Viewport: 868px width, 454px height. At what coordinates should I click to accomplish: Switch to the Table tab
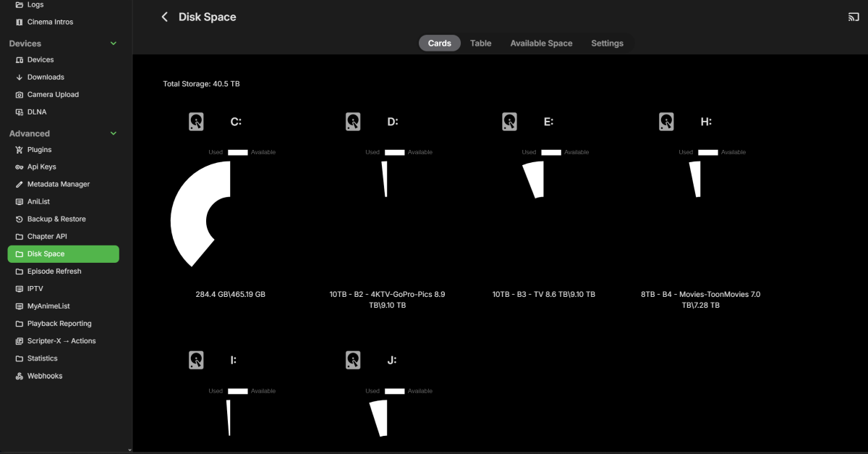tap(481, 43)
